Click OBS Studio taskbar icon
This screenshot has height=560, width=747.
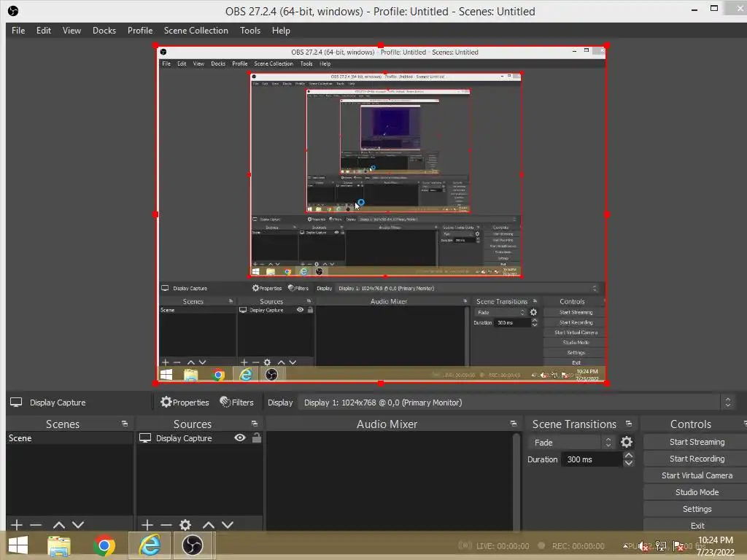[x=193, y=545]
